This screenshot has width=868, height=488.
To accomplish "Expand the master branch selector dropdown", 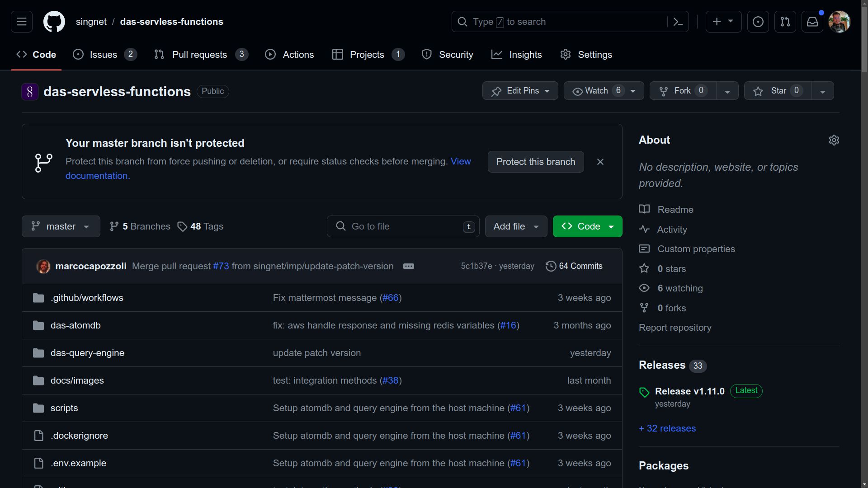I will (x=60, y=226).
